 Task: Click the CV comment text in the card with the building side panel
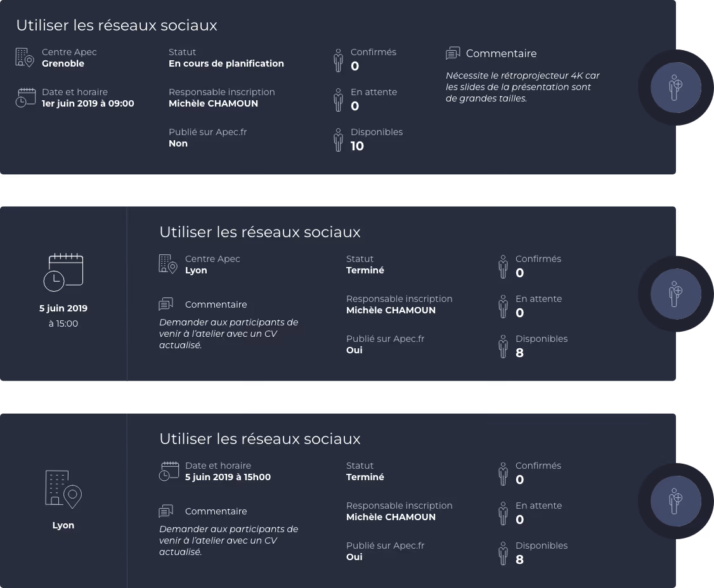coord(228,540)
